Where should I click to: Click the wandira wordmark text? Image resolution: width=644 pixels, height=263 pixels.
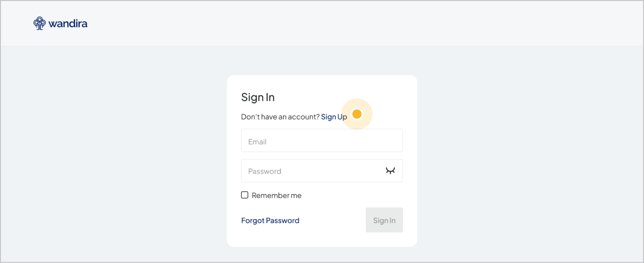pyautogui.click(x=68, y=24)
